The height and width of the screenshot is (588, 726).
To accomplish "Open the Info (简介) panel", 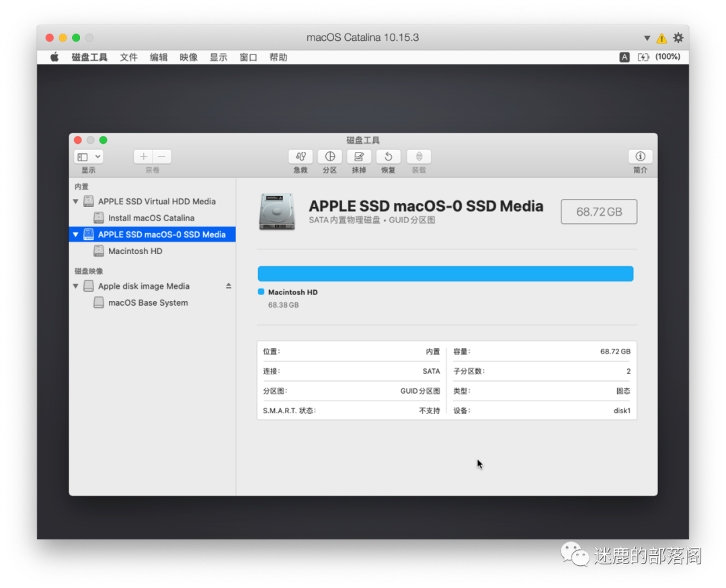I will [641, 157].
